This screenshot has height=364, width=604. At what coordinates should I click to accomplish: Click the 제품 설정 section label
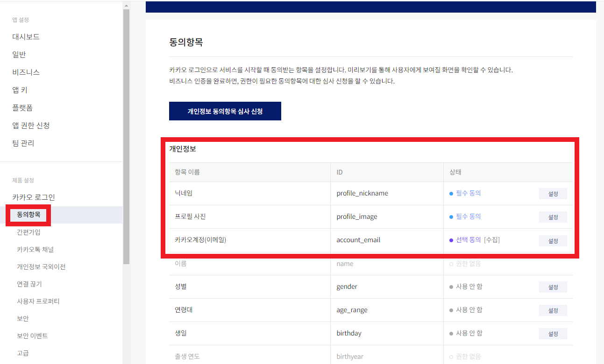click(x=23, y=180)
